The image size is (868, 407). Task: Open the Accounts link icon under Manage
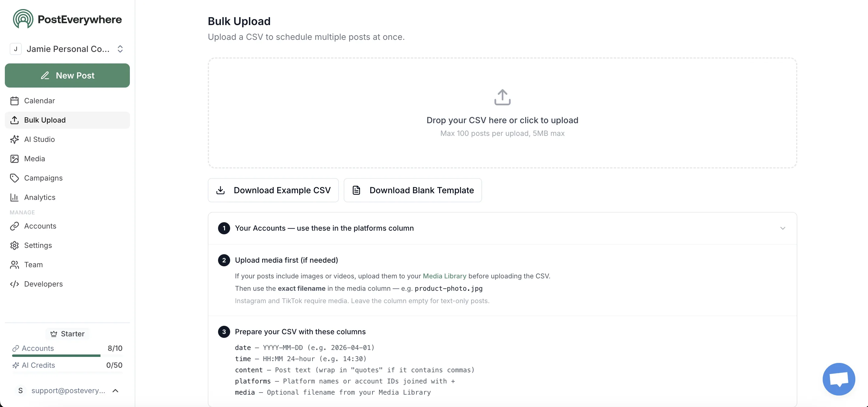(x=14, y=226)
